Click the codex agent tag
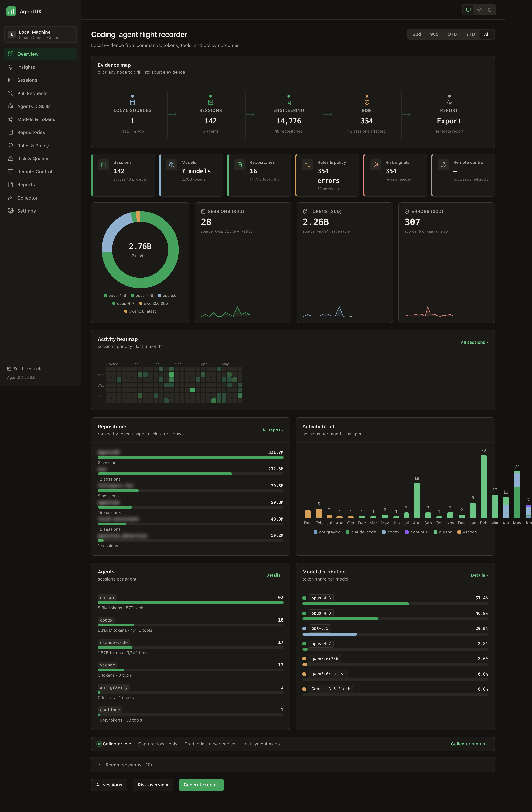 (x=106, y=620)
